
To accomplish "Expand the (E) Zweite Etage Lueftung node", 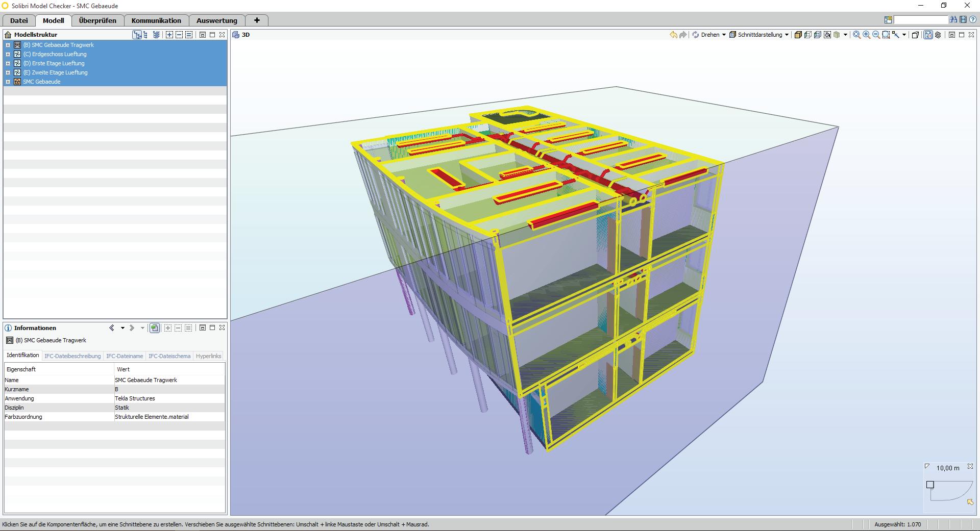I will (x=8, y=72).
